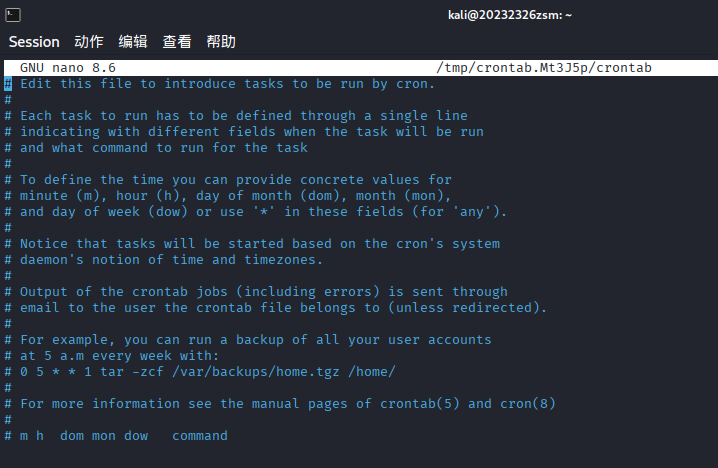The width and height of the screenshot is (718, 468).
Task: Click the line starting with 'Edit this file'
Action: coord(227,84)
